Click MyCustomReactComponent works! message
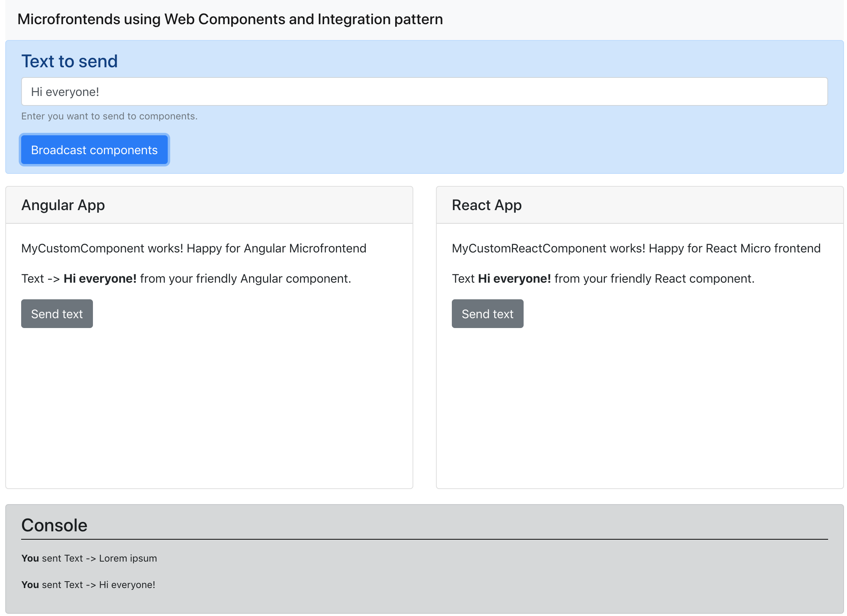 tap(636, 248)
